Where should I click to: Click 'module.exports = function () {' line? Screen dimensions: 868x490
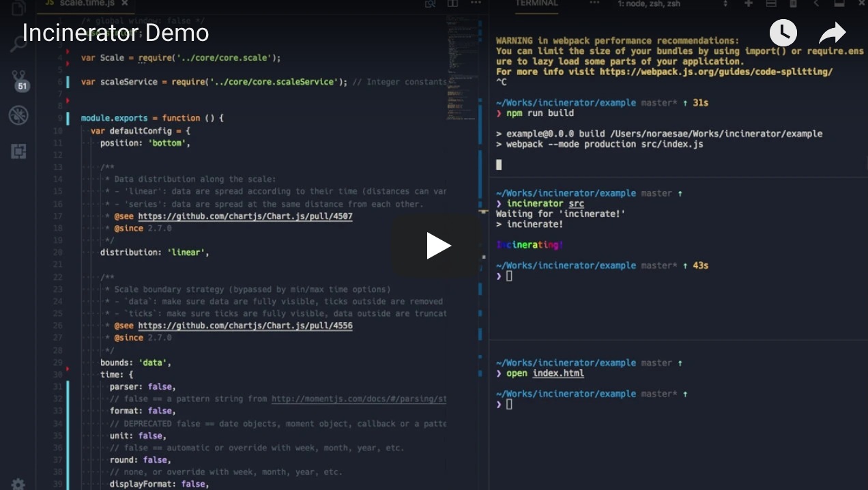click(152, 118)
